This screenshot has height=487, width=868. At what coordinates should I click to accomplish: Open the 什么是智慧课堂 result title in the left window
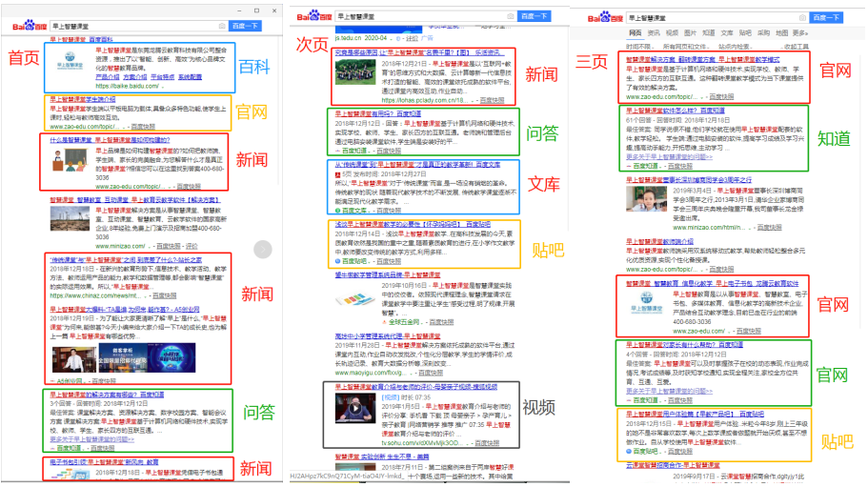(111, 140)
